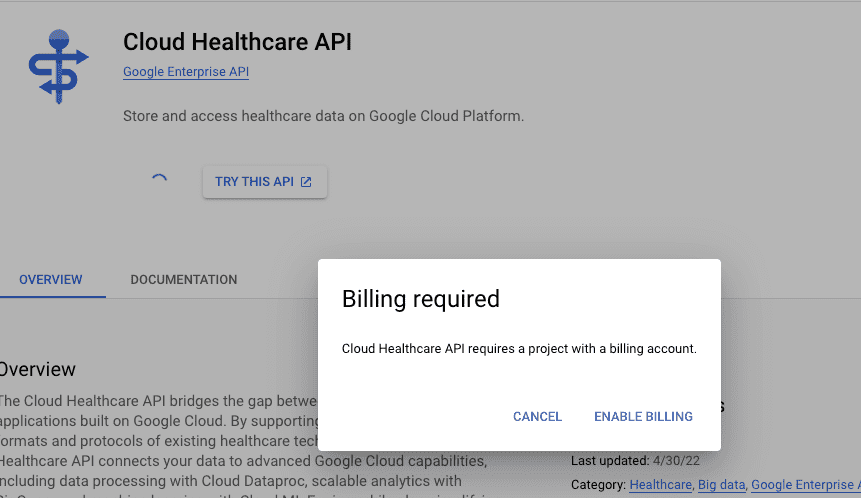The image size is (861, 498).
Task: Open the Documentation tab
Action: tap(184, 280)
